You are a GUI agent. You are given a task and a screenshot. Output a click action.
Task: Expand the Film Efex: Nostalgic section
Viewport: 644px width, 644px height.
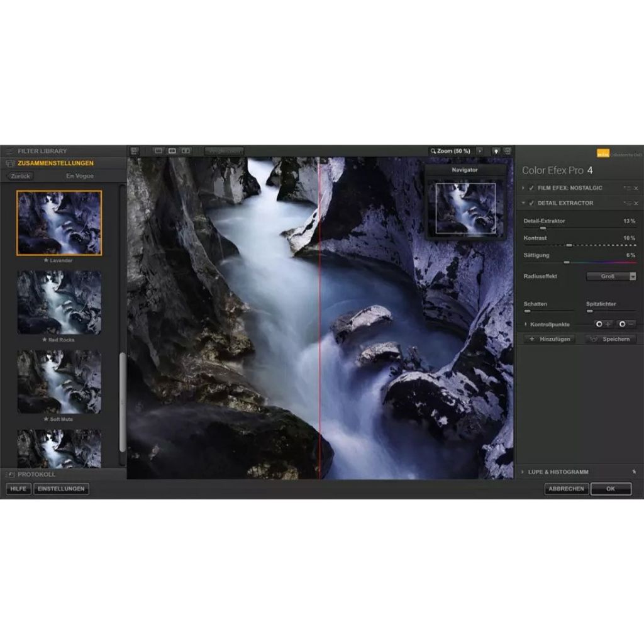[x=523, y=188]
